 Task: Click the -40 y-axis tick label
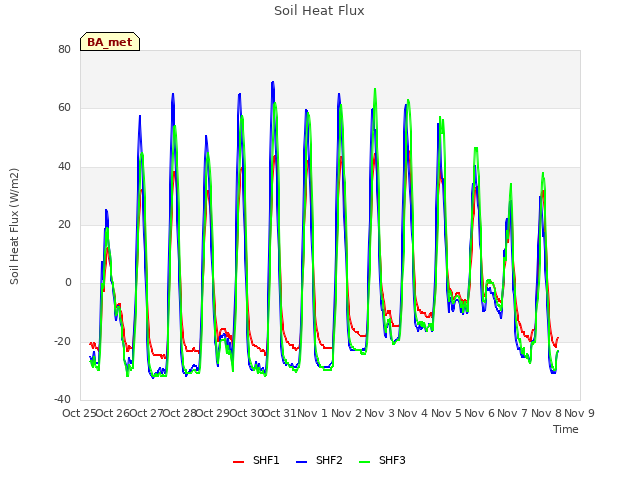(x=62, y=399)
